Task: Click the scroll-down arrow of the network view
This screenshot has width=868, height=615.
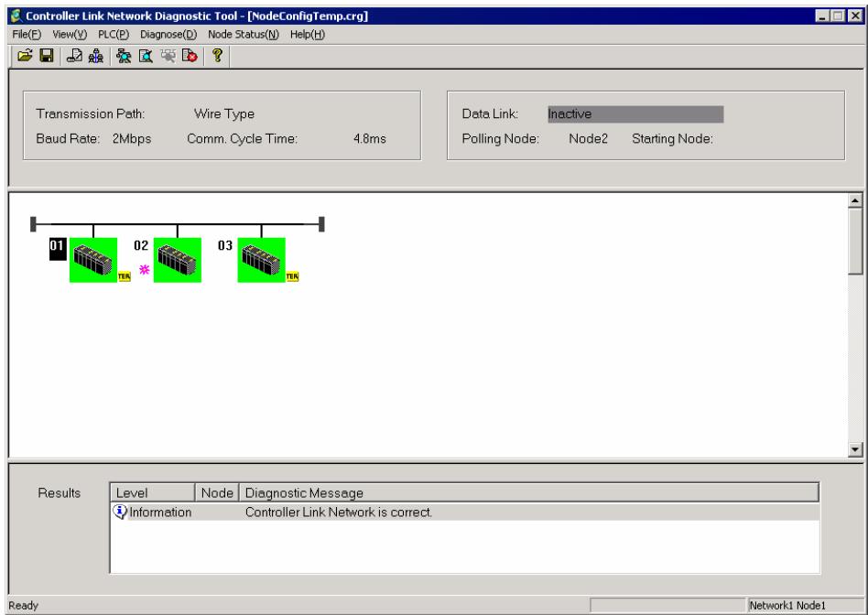Action: coord(854,449)
